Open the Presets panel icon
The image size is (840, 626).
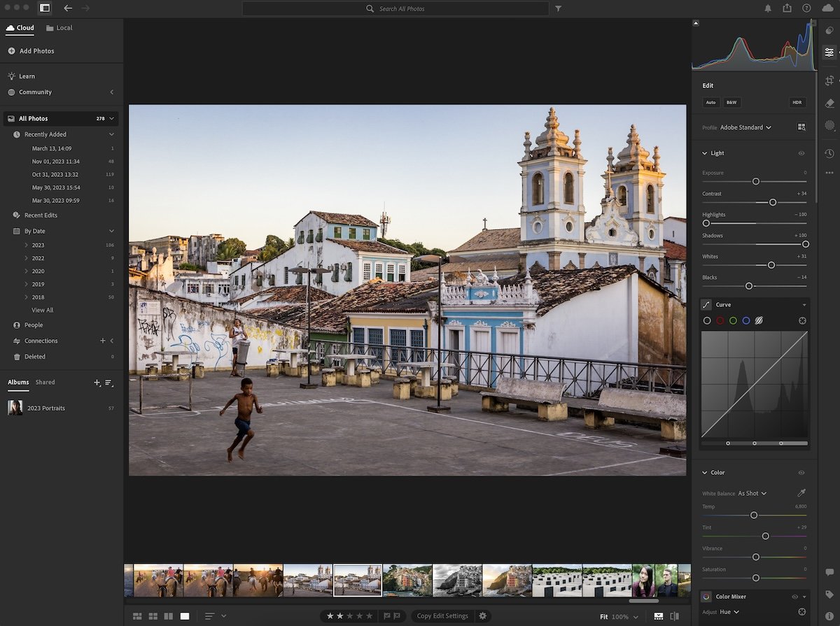(829, 30)
